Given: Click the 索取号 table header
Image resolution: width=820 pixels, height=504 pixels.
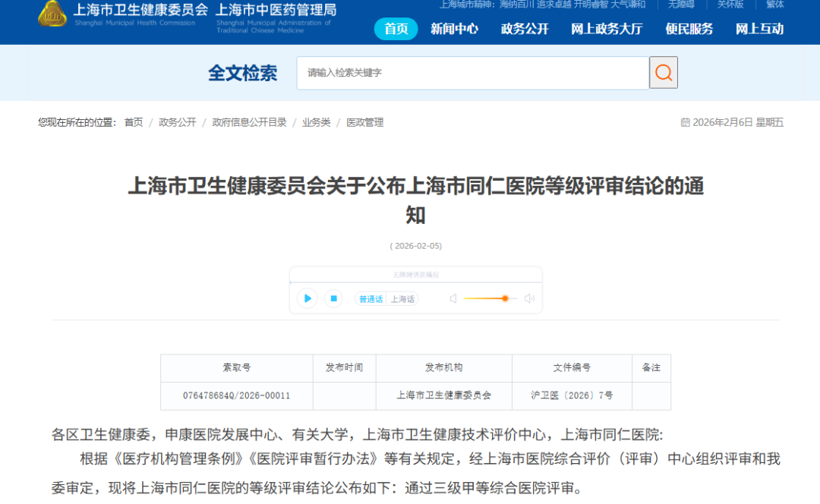Looking at the screenshot, I should pos(236,368).
